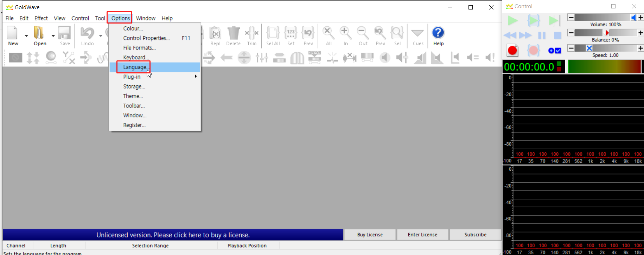This screenshot has height=255, width=644.
Task: Click the silence removal effect icon with X
Action: pos(350,58)
